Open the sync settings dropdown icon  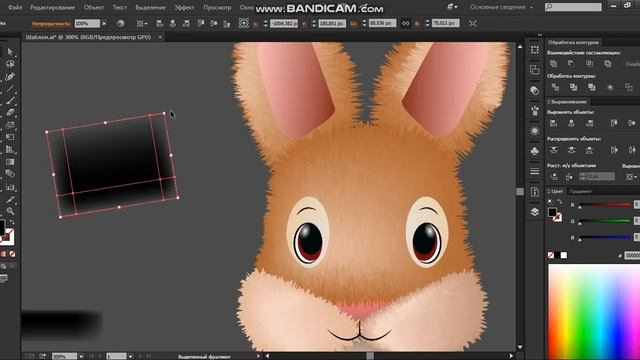[452, 7]
